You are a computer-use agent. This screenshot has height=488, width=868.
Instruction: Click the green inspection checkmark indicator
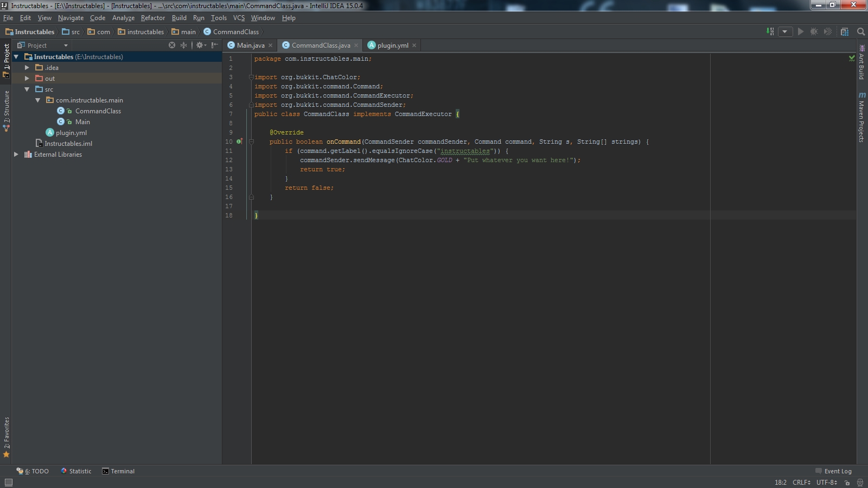pyautogui.click(x=852, y=58)
